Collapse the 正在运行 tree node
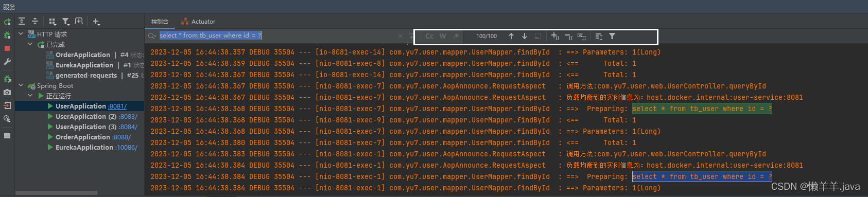 click(x=30, y=95)
